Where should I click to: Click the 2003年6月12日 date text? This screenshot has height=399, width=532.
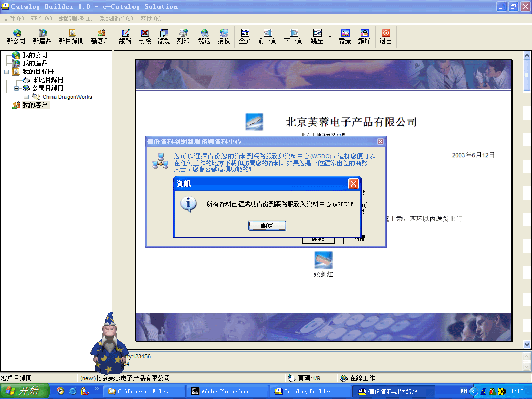pyautogui.click(x=473, y=155)
